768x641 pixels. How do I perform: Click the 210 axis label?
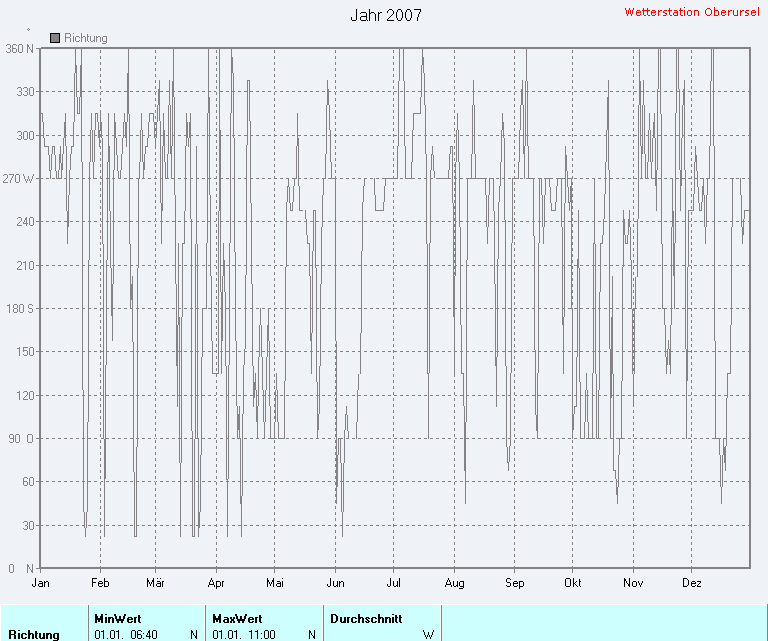pos(25,265)
